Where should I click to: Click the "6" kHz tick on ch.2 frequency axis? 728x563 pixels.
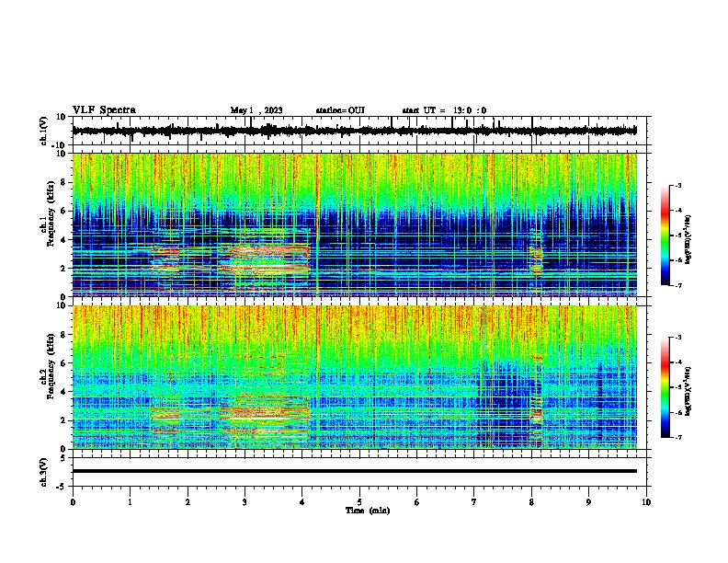pyautogui.click(x=63, y=363)
